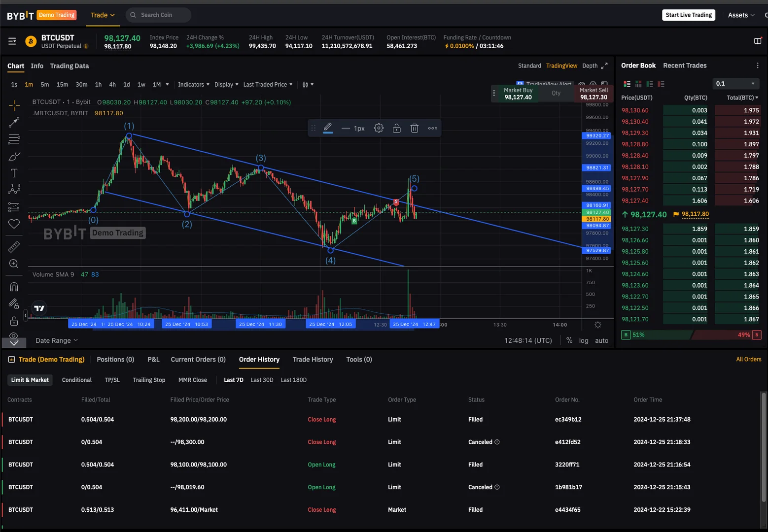Toggle auto scale on price axis
The image size is (768, 532).
point(602,340)
